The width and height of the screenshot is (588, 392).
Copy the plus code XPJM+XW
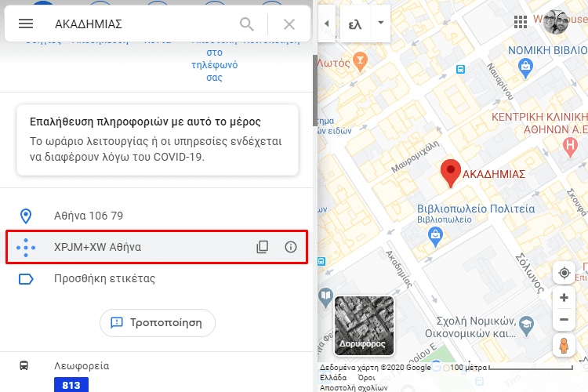262,247
